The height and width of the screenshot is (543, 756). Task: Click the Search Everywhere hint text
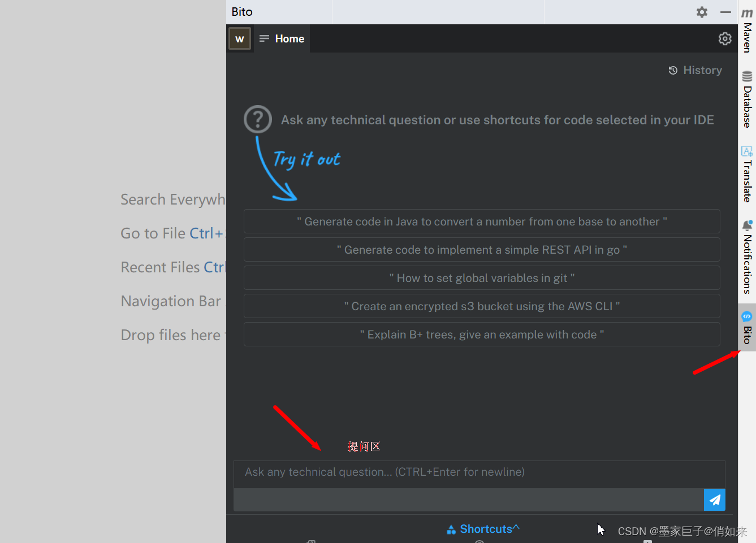pyautogui.click(x=173, y=199)
